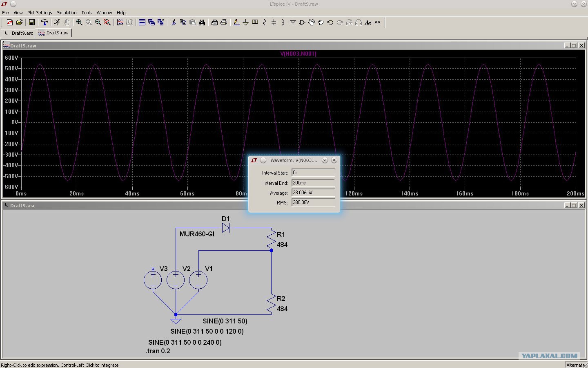
Task: Click the RMS value field
Action: click(313, 202)
